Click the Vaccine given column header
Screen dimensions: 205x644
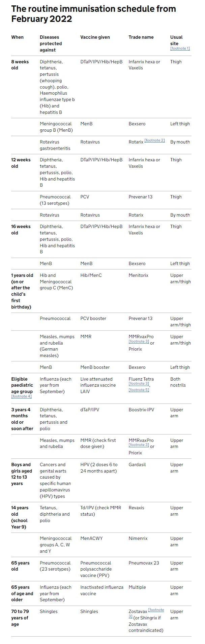coord(95,37)
